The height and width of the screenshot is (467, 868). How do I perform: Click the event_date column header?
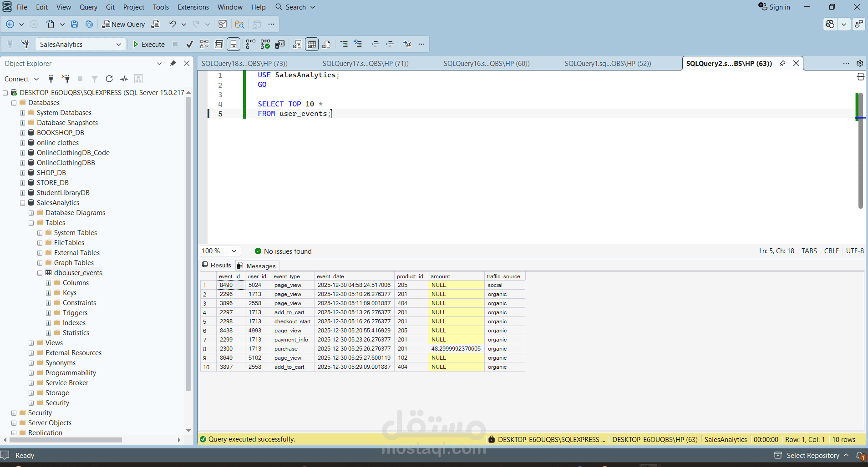tap(354, 276)
